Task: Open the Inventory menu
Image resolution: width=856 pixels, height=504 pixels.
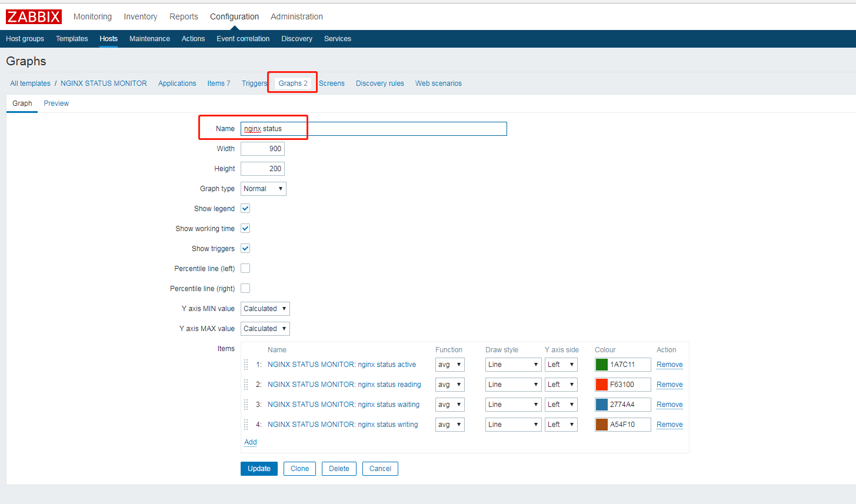Action: [x=141, y=16]
